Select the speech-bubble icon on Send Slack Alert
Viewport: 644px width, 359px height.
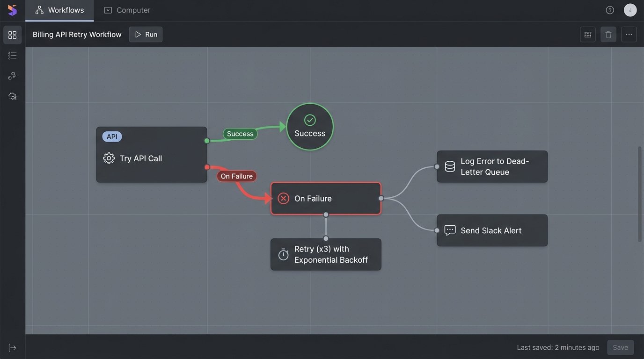point(449,230)
